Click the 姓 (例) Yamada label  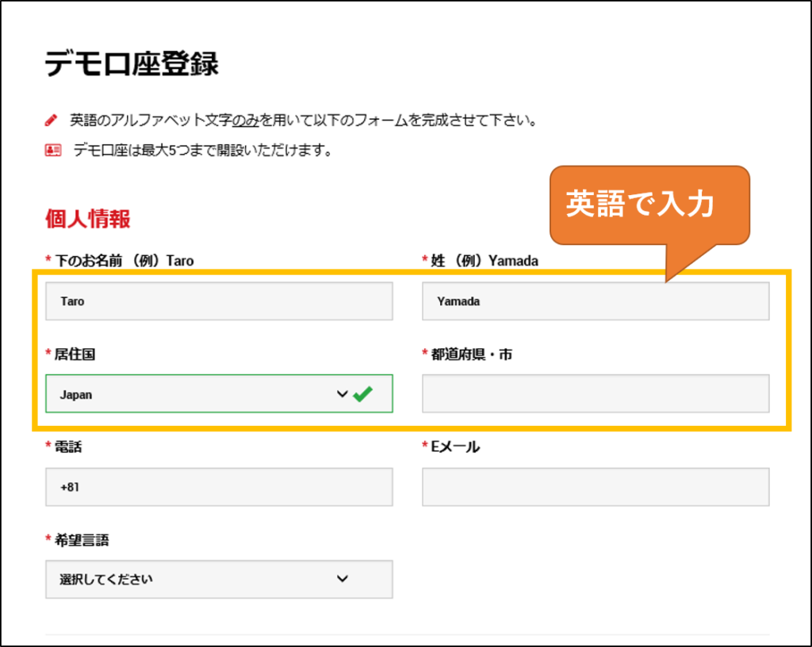click(x=484, y=261)
